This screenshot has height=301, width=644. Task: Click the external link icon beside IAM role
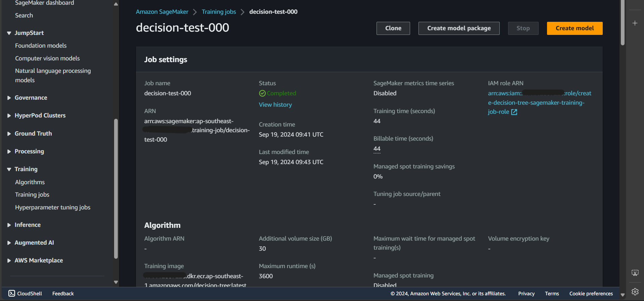[514, 112]
